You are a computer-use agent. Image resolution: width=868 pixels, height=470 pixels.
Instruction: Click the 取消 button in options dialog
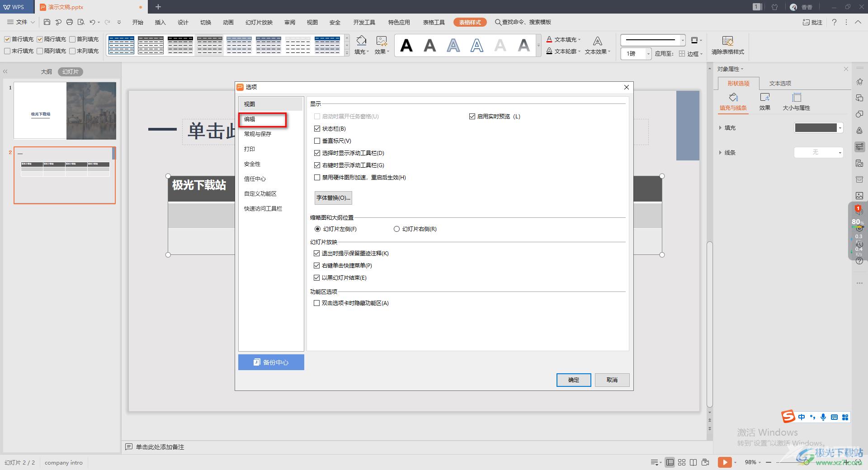(x=612, y=380)
